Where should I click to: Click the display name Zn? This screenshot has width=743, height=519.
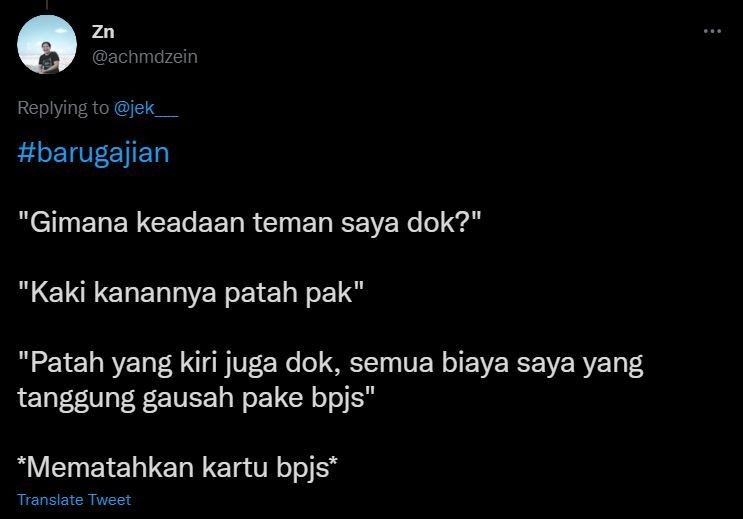(103, 32)
